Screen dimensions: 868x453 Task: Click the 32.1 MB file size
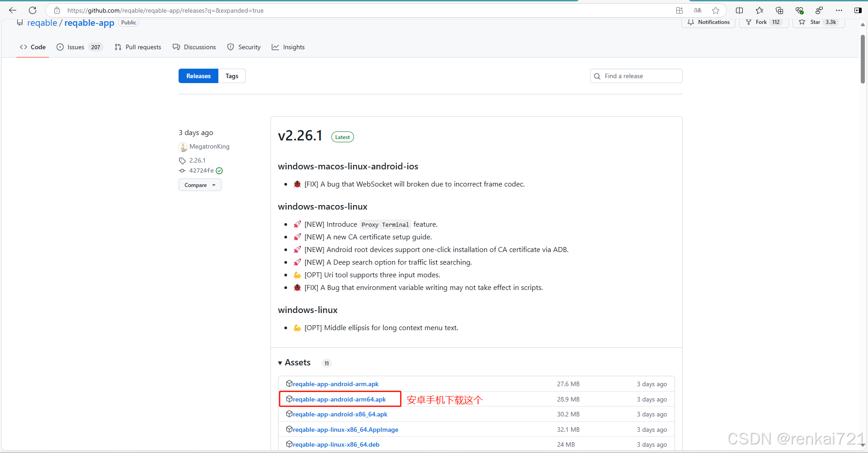pyautogui.click(x=568, y=430)
